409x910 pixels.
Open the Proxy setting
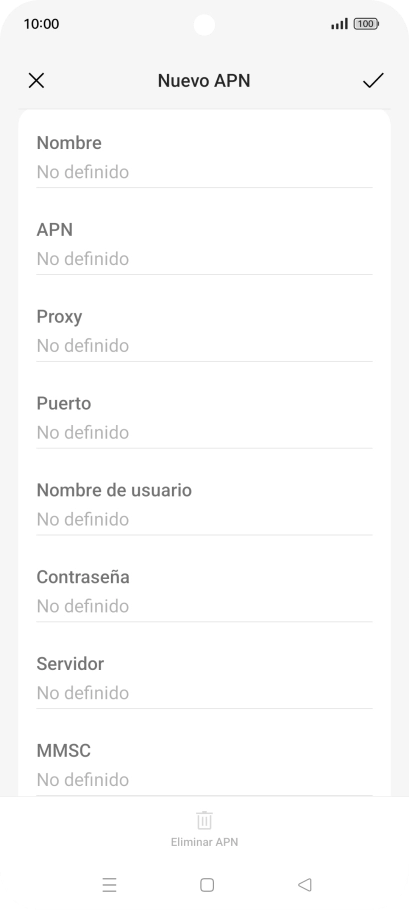(x=204, y=331)
